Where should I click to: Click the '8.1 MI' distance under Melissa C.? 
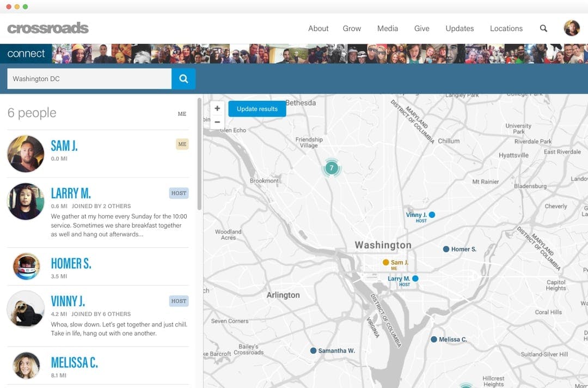pos(58,375)
